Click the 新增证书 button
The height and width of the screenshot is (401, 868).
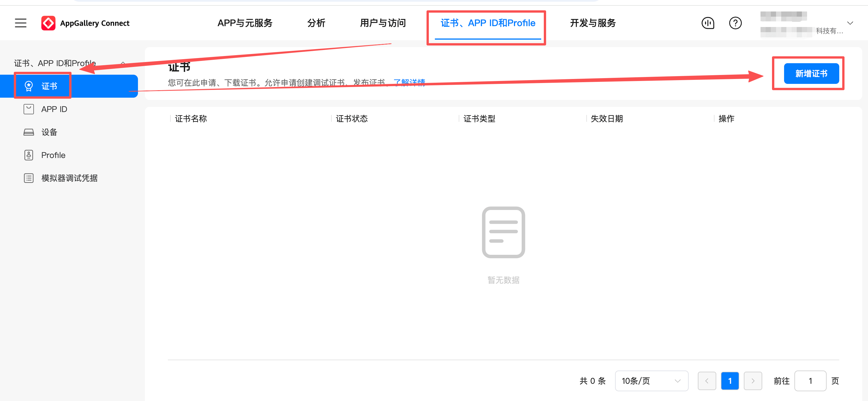pos(811,74)
